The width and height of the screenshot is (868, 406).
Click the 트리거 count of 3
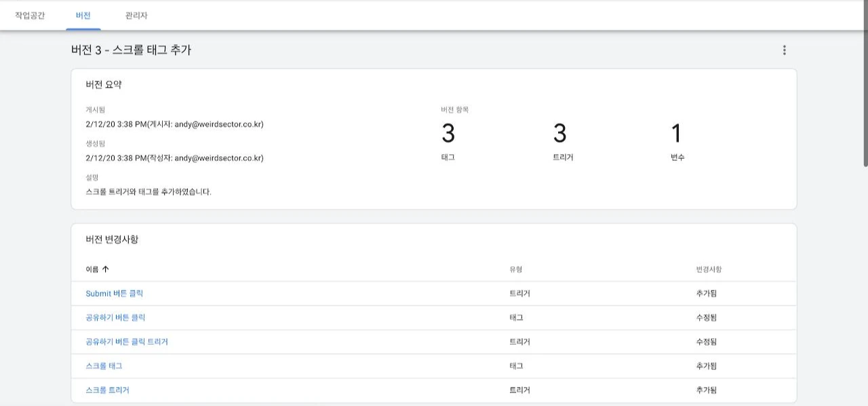tap(559, 134)
